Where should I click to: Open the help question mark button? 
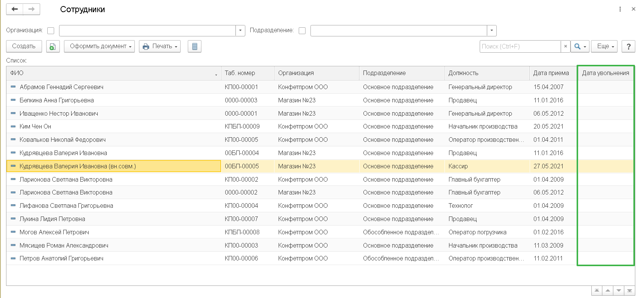(x=629, y=46)
